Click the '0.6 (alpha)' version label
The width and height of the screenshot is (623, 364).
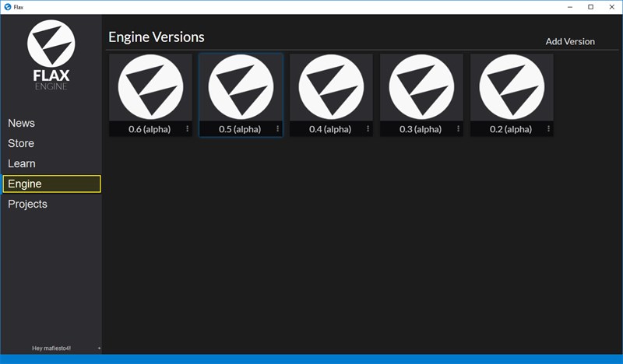(x=150, y=129)
